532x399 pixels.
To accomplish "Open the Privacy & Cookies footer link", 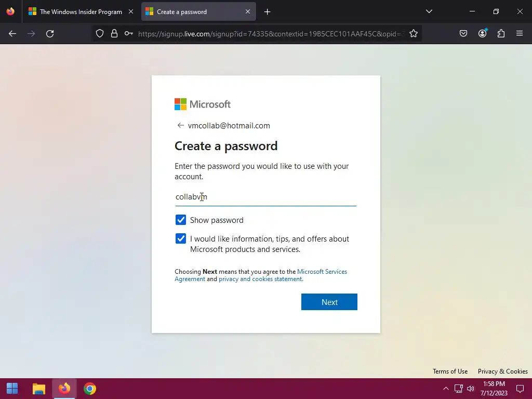I will 502,371.
